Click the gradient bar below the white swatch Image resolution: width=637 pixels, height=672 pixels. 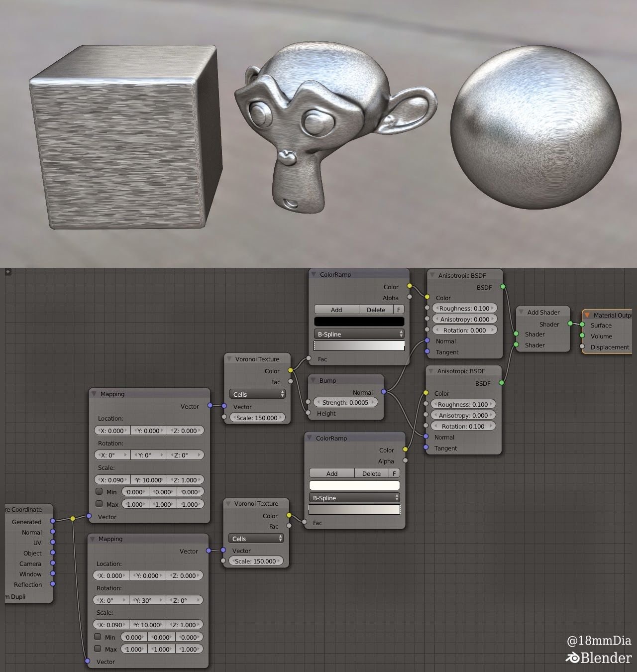point(354,509)
